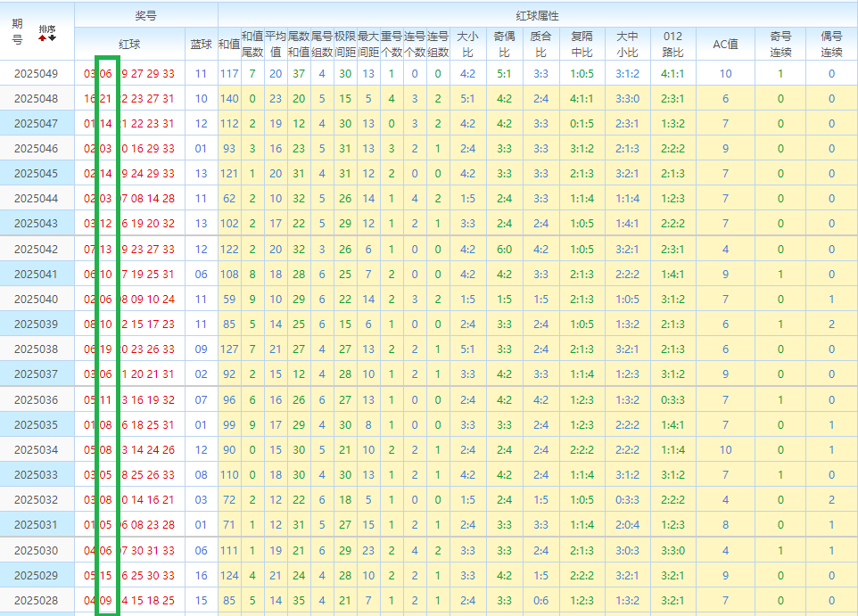Screen dimensions: 858x616
Task: Click the 奇号连续 column header
Action: point(780,45)
